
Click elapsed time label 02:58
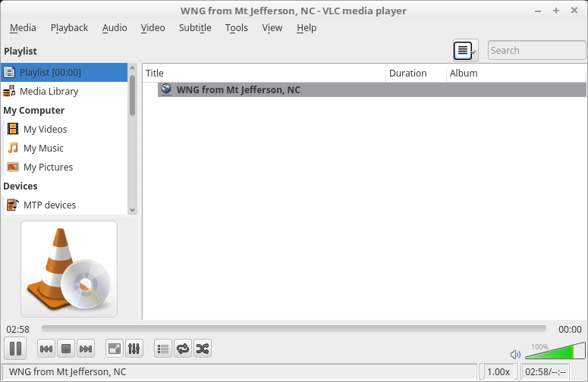(x=17, y=330)
